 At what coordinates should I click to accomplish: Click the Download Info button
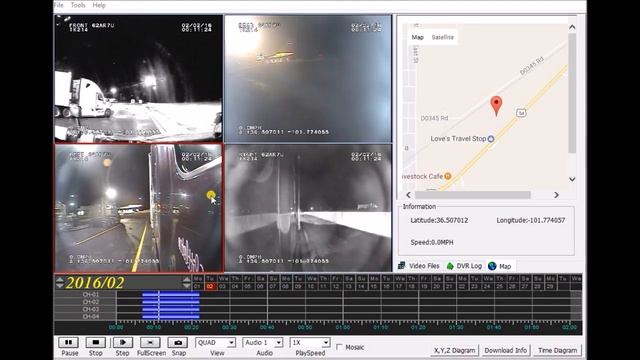click(505, 350)
